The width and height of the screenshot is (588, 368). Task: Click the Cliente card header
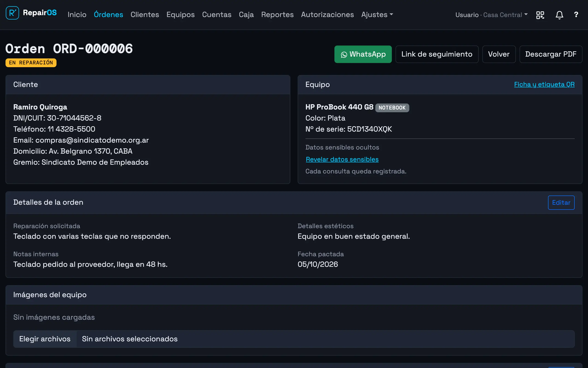click(148, 85)
